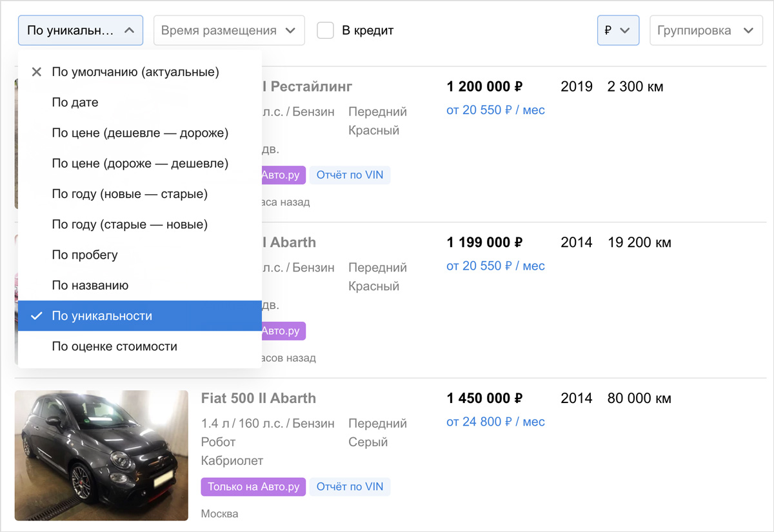Open «Отчёт по VIN» for the Рестайлинг listing
774x532 pixels.
[x=350, y=175]
